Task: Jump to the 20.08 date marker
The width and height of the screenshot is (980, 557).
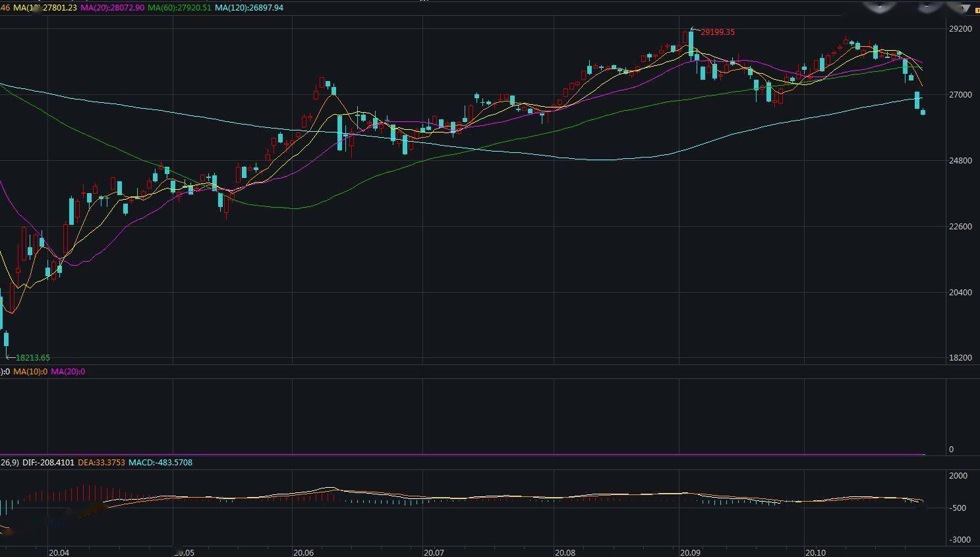Action: tap(565, 552)
